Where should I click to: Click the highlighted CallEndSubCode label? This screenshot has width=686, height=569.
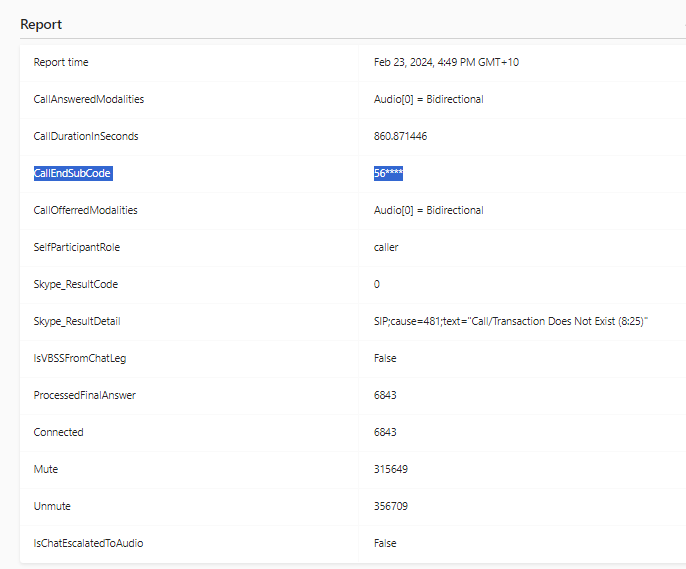click(x=73, y=174)
